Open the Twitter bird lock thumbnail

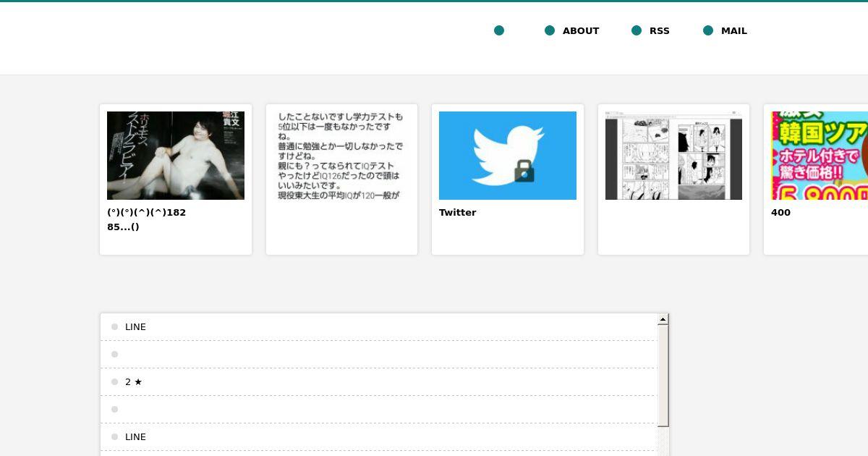click(508, 156)
